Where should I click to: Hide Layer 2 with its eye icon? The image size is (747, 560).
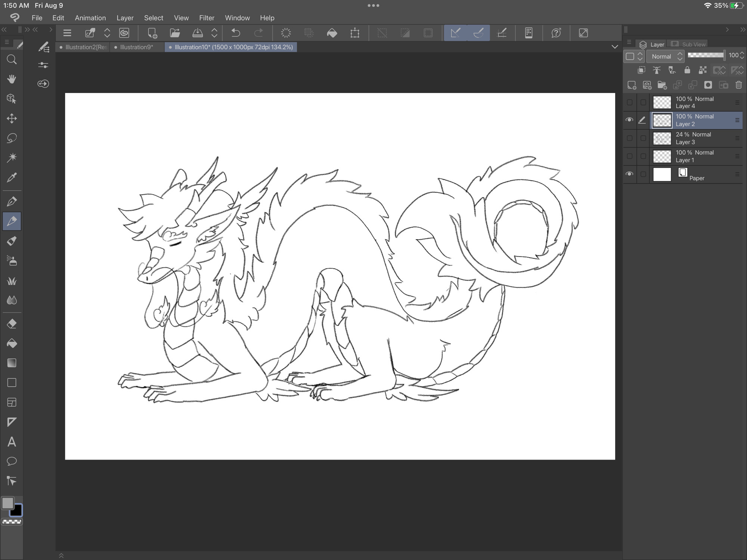pos(629,120)
